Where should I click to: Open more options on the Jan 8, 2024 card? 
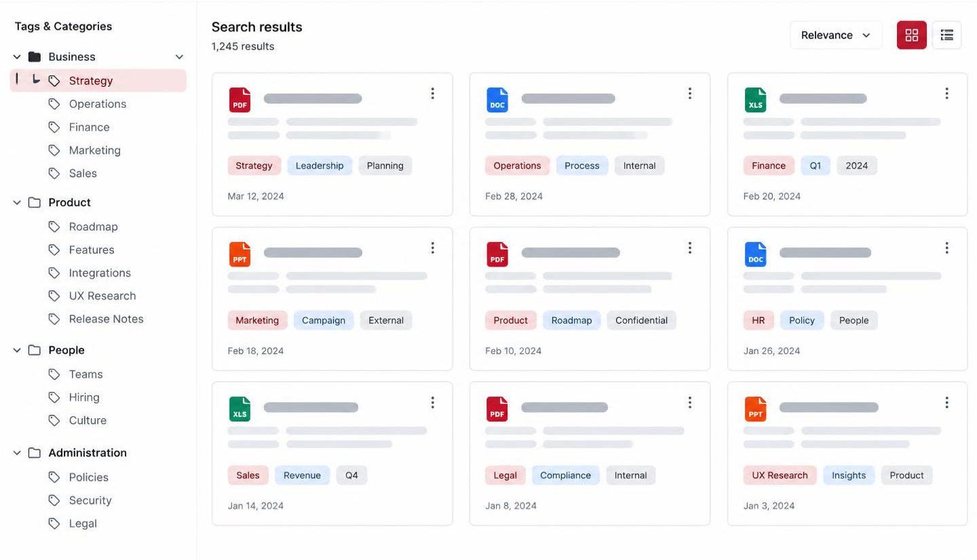690,403
